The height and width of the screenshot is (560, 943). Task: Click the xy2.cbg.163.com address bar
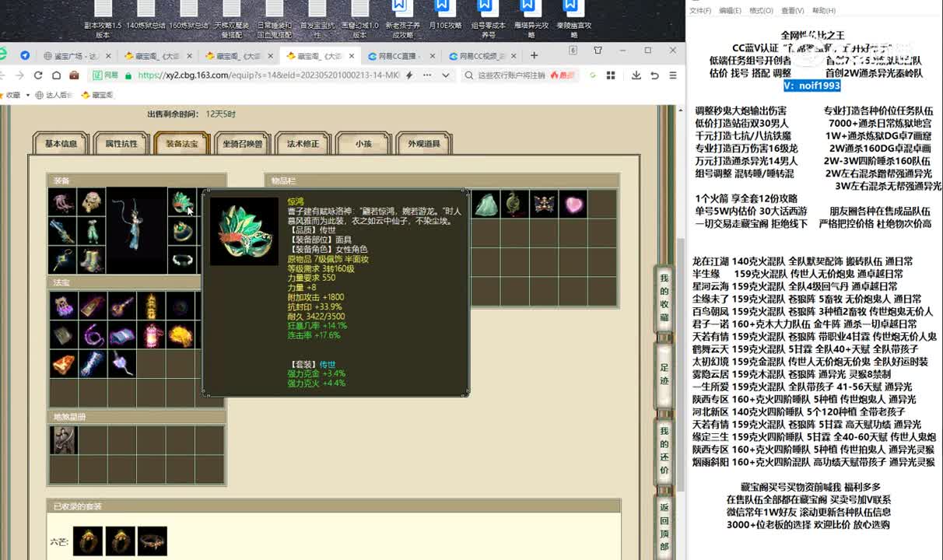[x=268, y=75]
